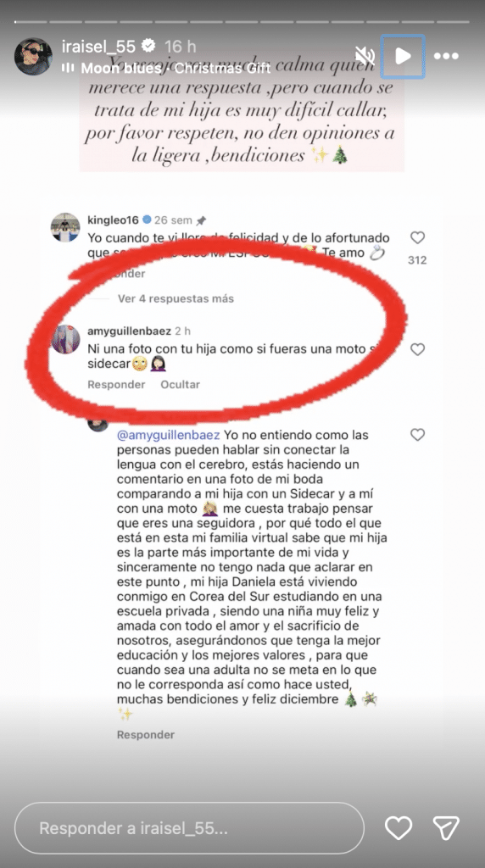Focus the Responder a iraisel_55 message field
Screen dimensions: 485x868
coord(189,828)
